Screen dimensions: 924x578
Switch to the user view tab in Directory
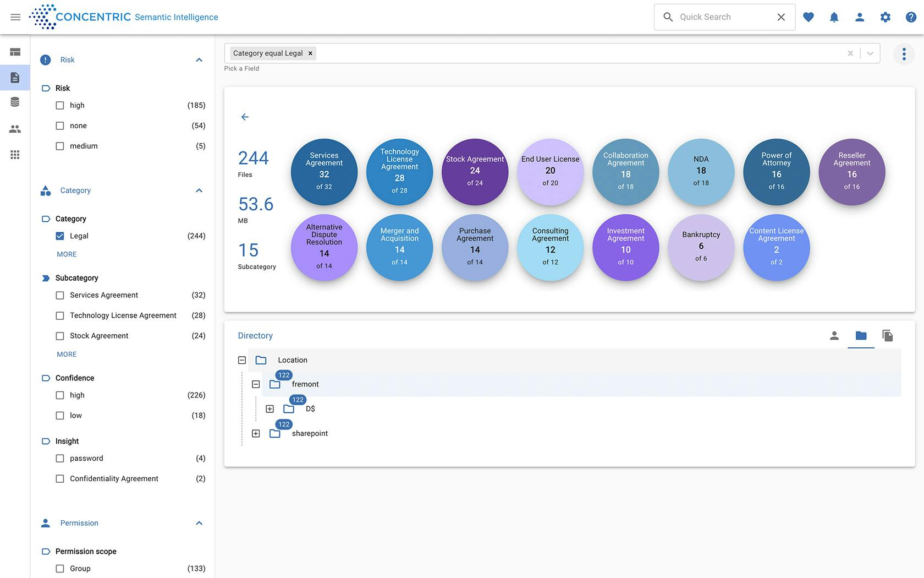834,336
